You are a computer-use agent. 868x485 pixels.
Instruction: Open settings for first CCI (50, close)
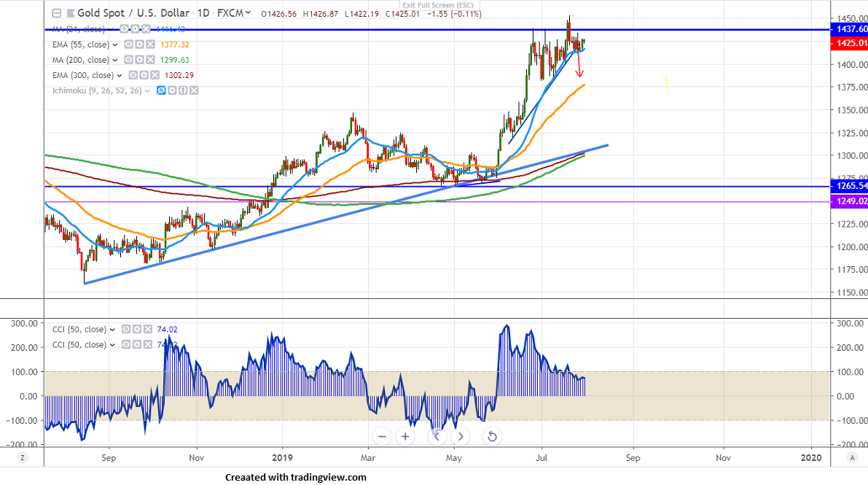(137, 329)
